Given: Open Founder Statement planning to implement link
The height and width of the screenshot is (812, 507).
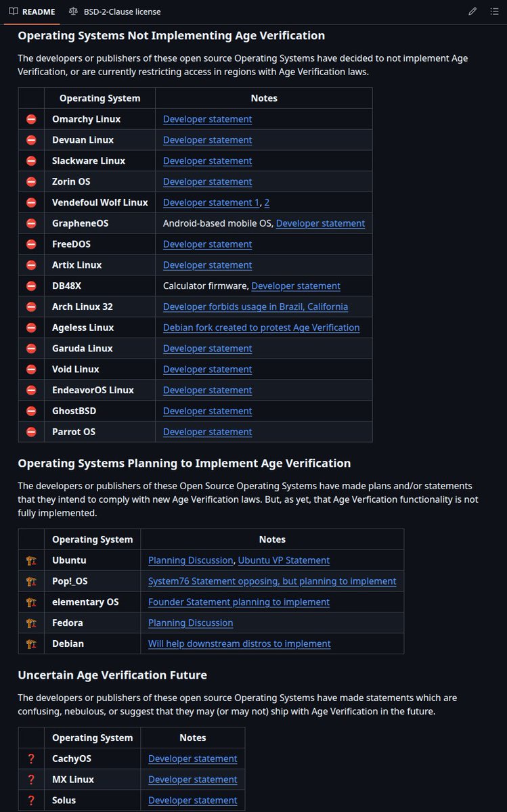Looking at the screenshot, I should (239, 602).
